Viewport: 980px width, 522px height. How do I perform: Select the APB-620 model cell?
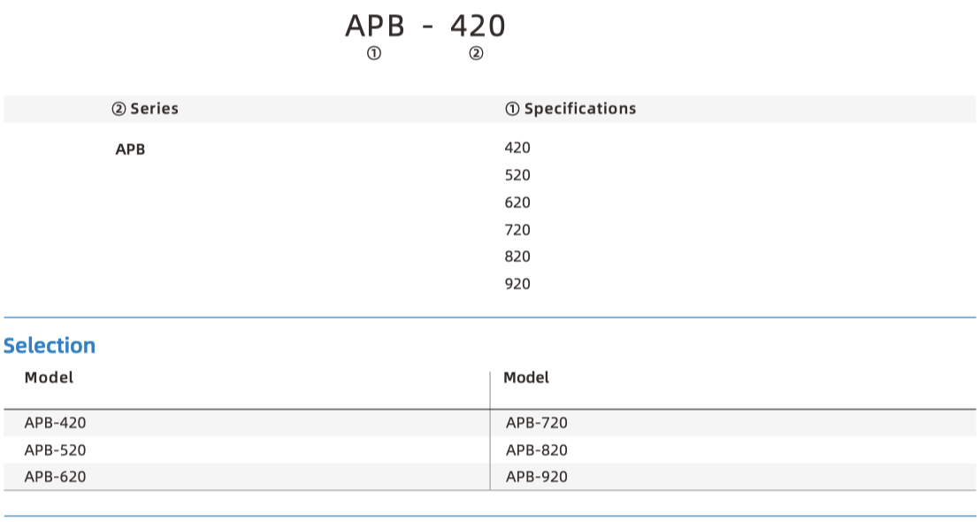[x=55, y=477]
